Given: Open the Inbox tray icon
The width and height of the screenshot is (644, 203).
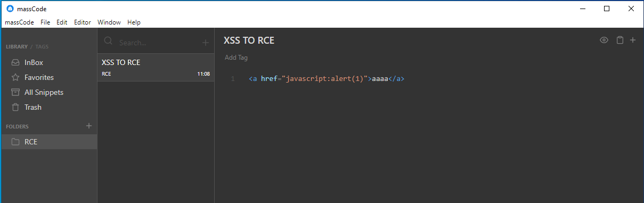Looking at the screenshot, I should pyautogui.click(x=15, y=62).
